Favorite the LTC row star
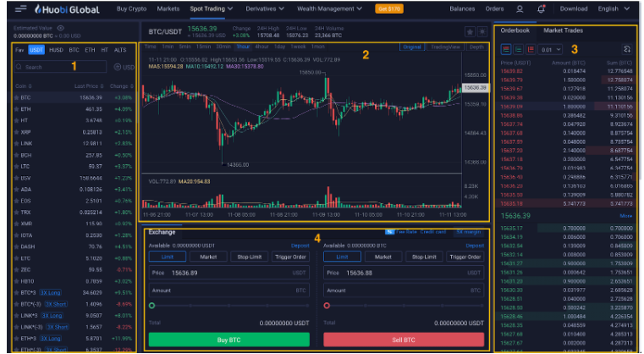 [x=17, y=167]
